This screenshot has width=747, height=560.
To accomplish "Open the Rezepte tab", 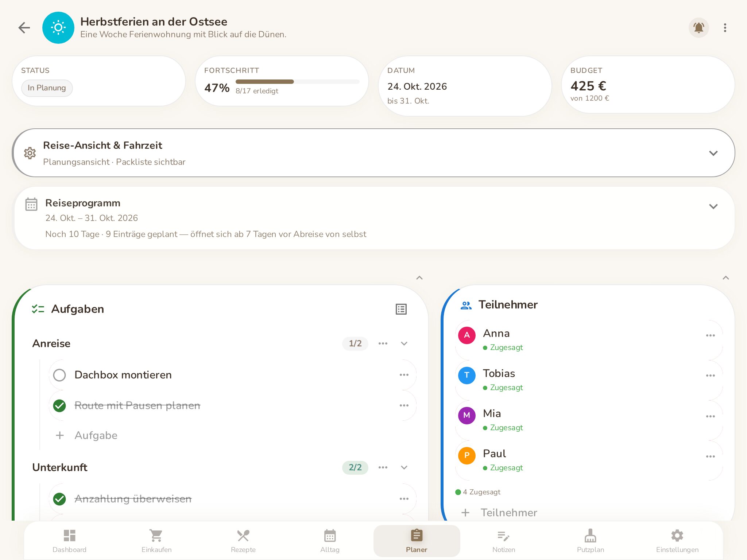I will coord(243,541).
